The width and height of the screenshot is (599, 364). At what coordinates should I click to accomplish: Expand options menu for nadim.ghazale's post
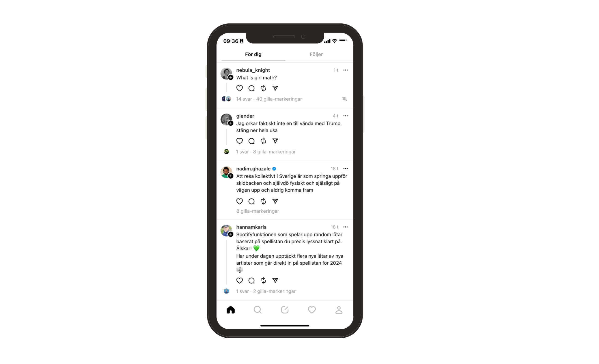click(346, 168)
